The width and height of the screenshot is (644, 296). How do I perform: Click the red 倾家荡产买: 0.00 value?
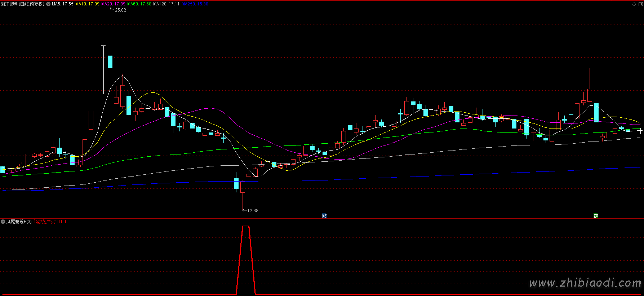pos(50,222)
